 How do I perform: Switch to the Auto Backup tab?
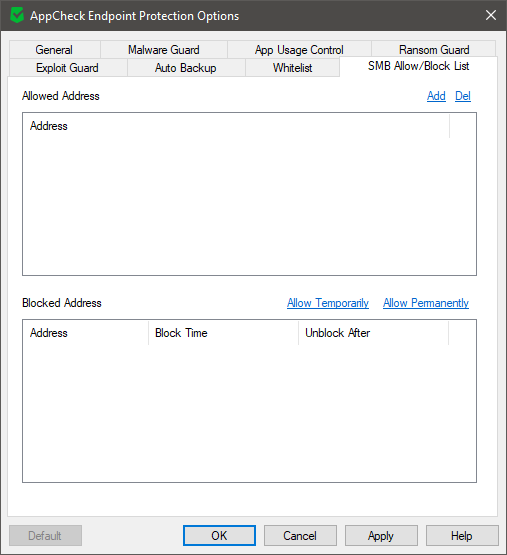tap(186, 68)
